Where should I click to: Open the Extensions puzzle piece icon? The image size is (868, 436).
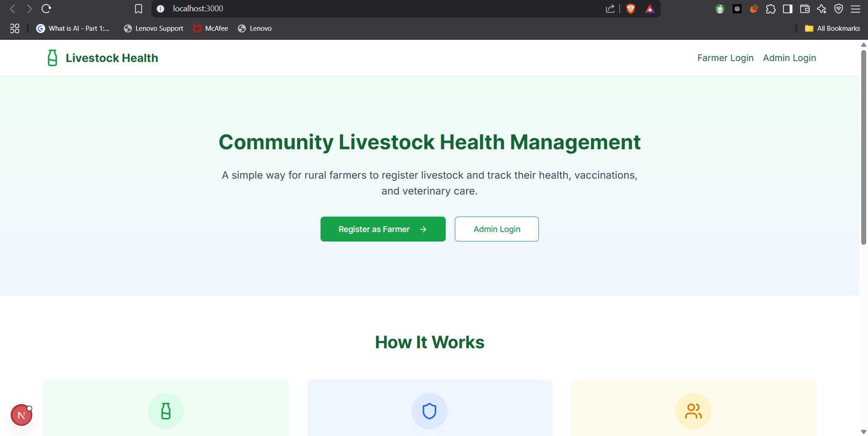pos(771,9)
